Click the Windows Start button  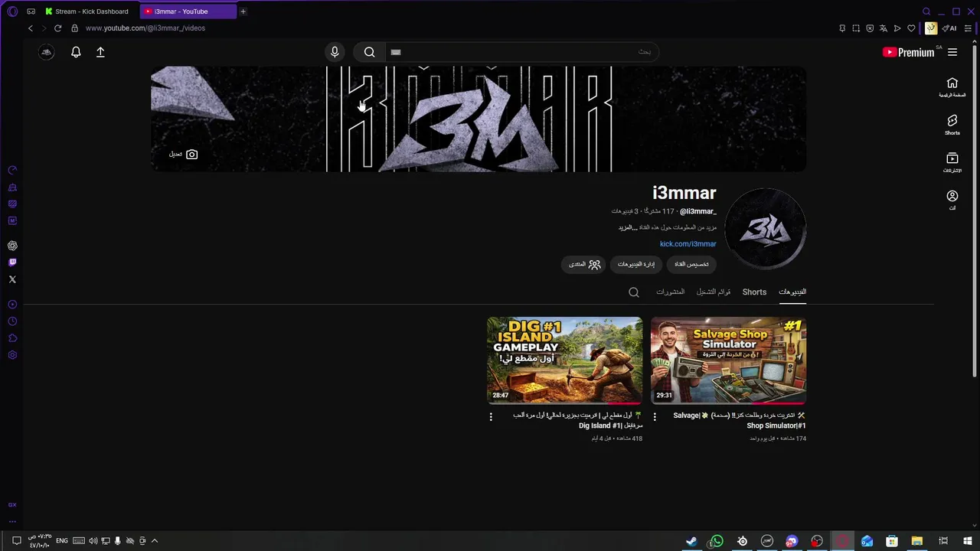coord(968,541)
